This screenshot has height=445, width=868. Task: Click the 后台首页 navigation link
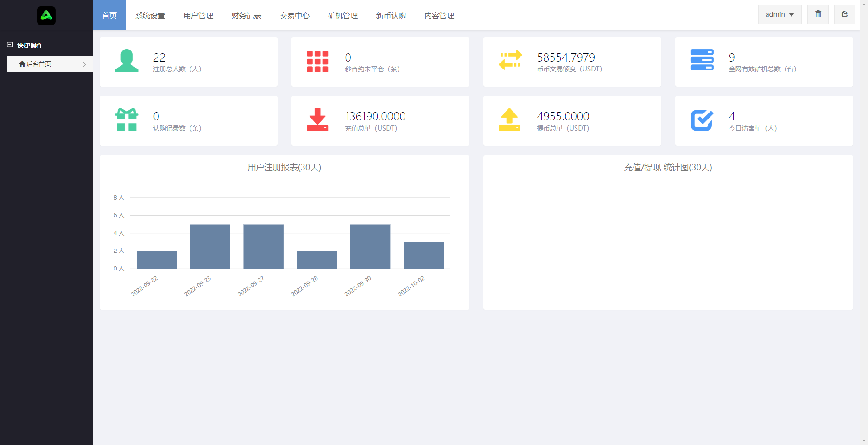(40, 64)
